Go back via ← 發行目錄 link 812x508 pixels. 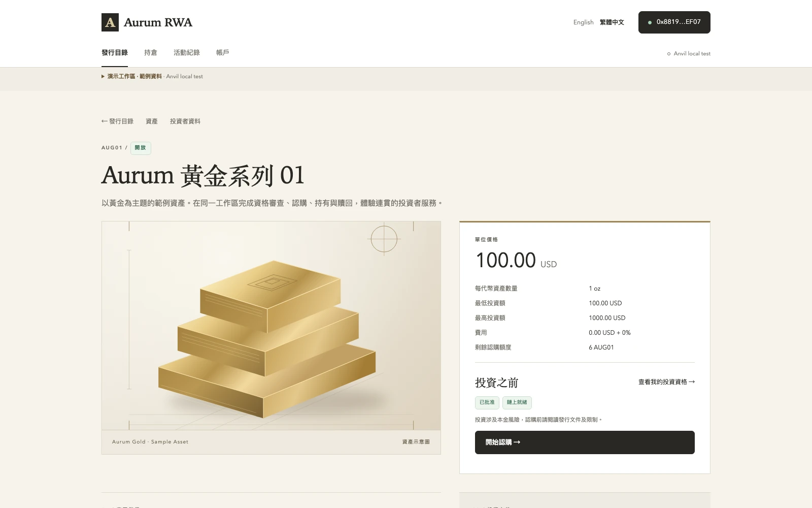click(x=117, y=121)
